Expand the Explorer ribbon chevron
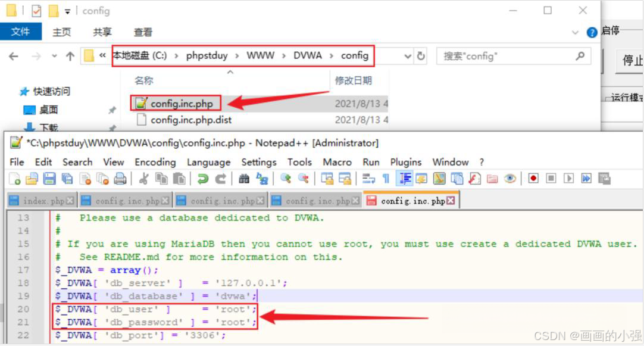644x346 pixels. [x=576, y=33]
